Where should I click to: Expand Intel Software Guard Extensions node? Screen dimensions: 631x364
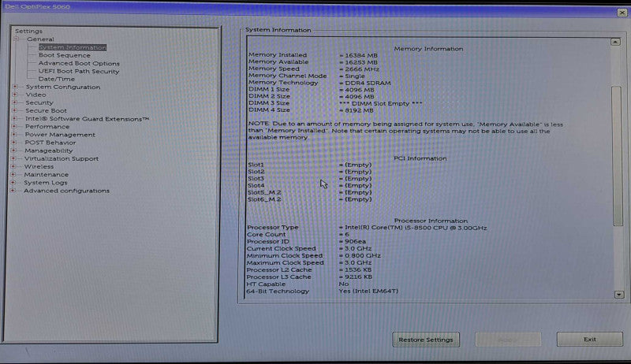pyautogui.click(x=14, y=118)
